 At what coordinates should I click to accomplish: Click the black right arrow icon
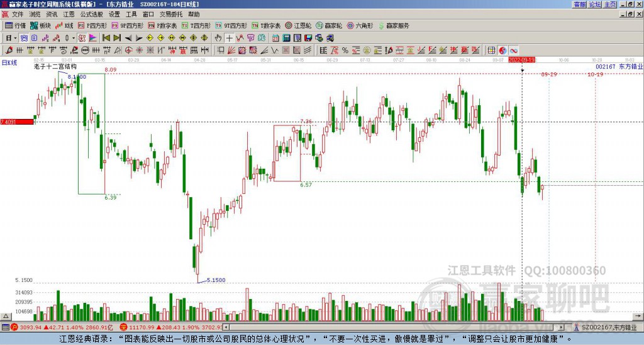pyautogui.click(x=139, y=38)
